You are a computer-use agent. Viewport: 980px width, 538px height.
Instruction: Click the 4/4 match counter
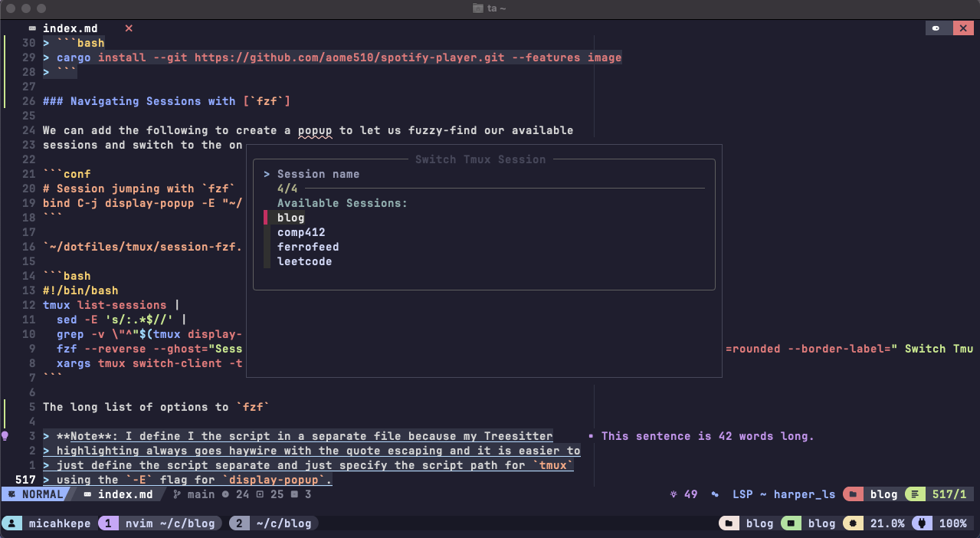pos(287,189)
